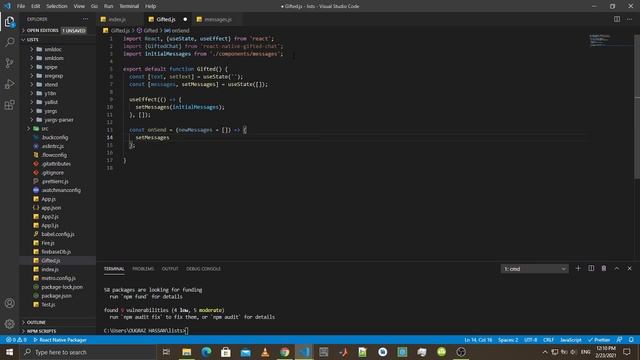640x360 pixels.
Task: Switch to the Output panel tab
Action: pyautogui.click(x=170, y=269)
